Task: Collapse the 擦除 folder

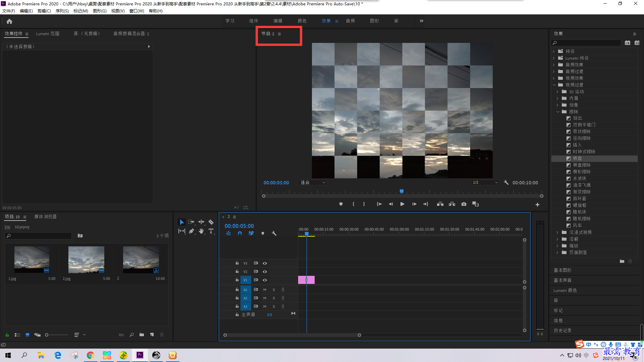Action: click(x=558, y=112)
